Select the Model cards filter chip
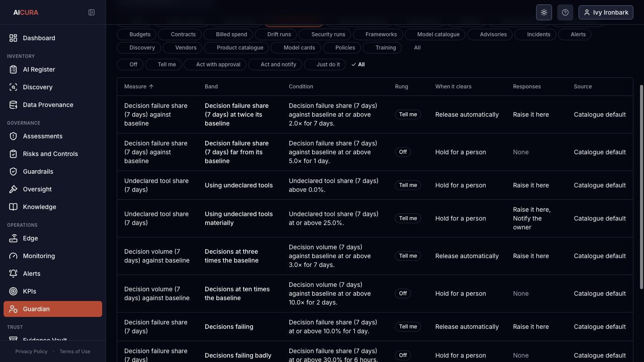The image size is (644, 362). click(295, 48)
